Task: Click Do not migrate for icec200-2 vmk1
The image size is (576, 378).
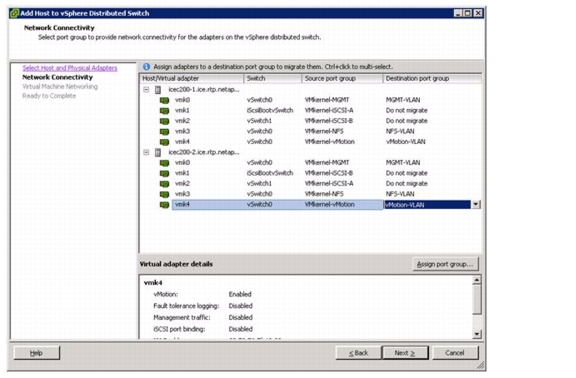Action: click(407, 173)
